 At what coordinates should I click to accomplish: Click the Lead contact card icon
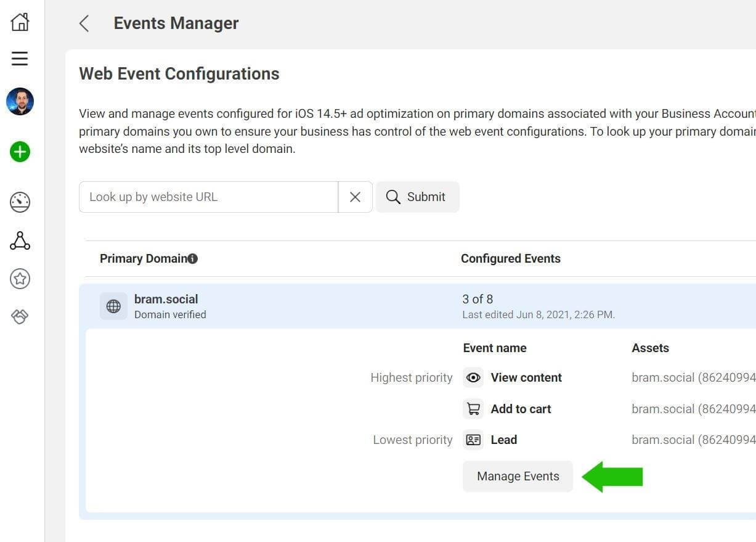click(473, 440)
